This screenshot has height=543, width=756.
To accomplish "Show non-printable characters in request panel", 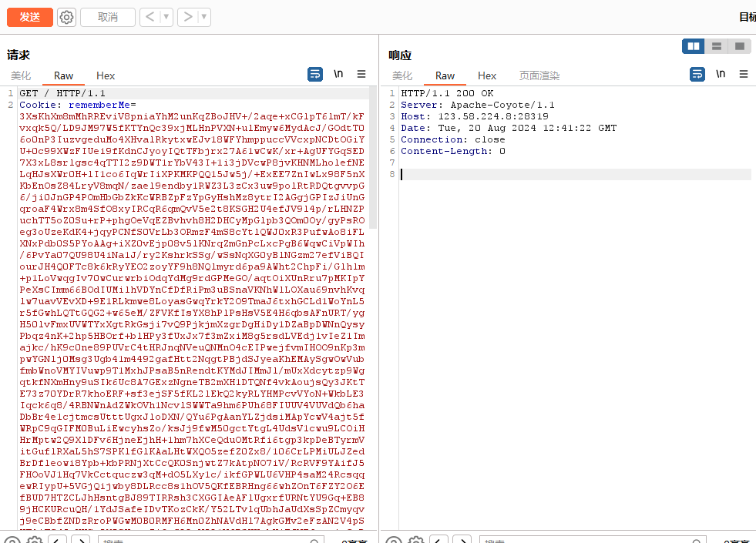I will (x=338, y=74).
